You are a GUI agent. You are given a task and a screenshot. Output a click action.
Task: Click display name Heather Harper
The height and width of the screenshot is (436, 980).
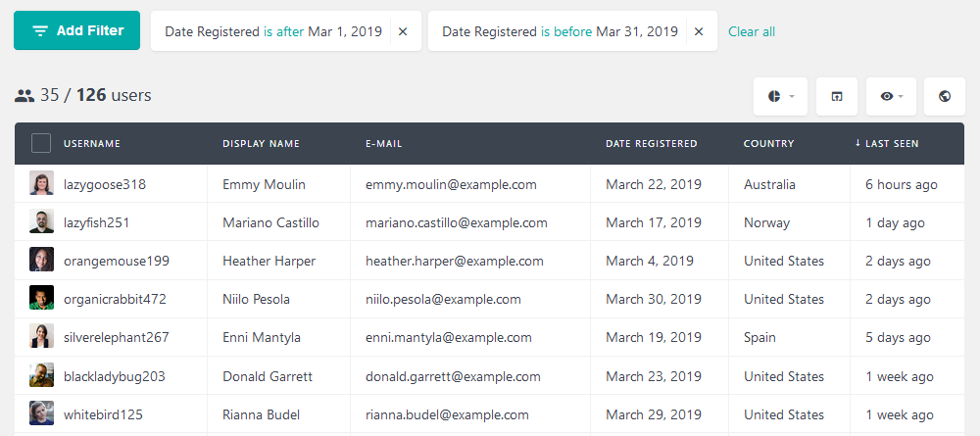pyautogui.click(x=269, y=261)
